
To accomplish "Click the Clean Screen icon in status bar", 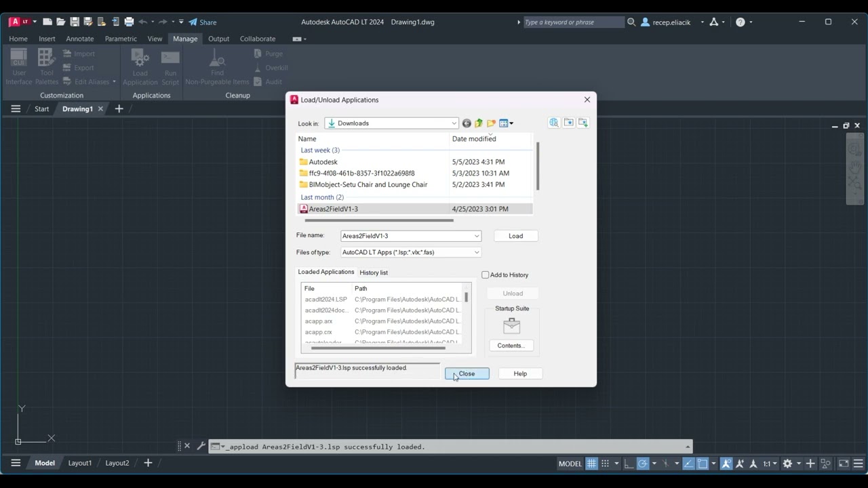I will [844, 464].
